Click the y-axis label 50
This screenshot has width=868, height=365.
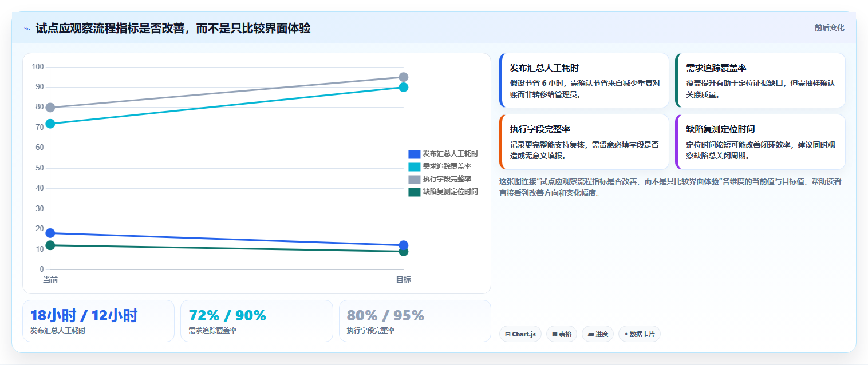(40, 168)
